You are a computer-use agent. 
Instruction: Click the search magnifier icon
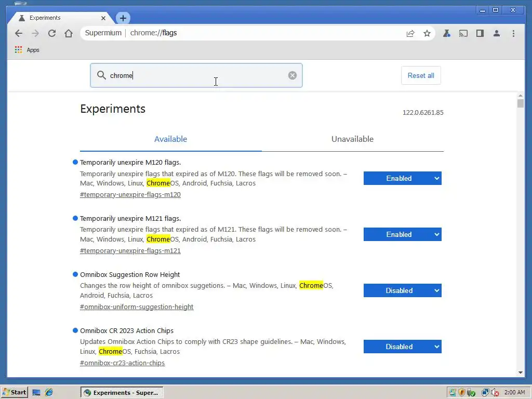[101, 75]
